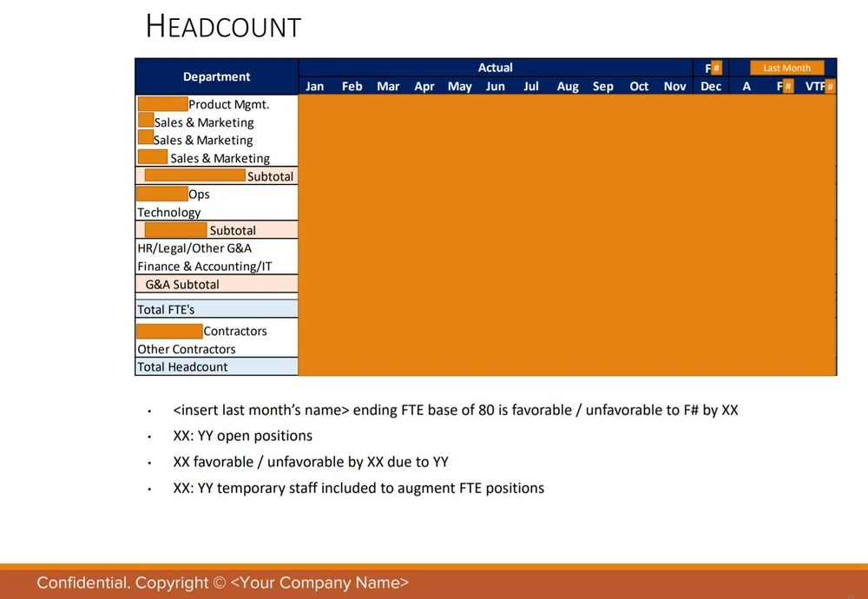Select the Feb column header
This screenshot has height=599, width=868.
(352, 86)
